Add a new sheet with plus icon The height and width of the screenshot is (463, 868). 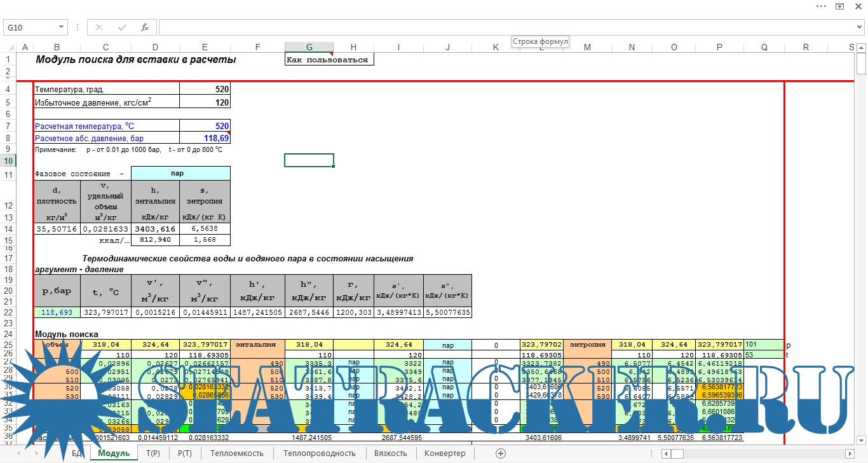pos(501,453)
